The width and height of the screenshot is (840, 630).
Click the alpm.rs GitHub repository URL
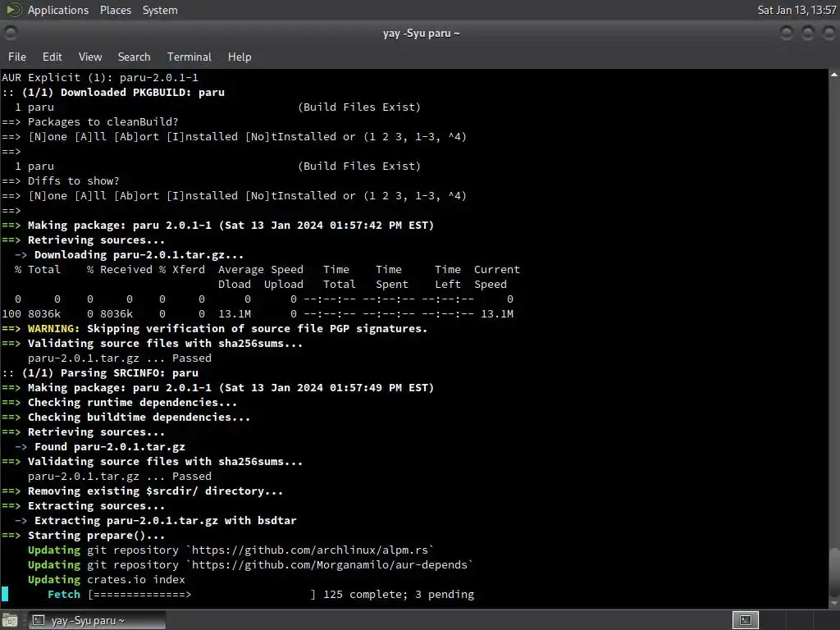click(310, 550)
